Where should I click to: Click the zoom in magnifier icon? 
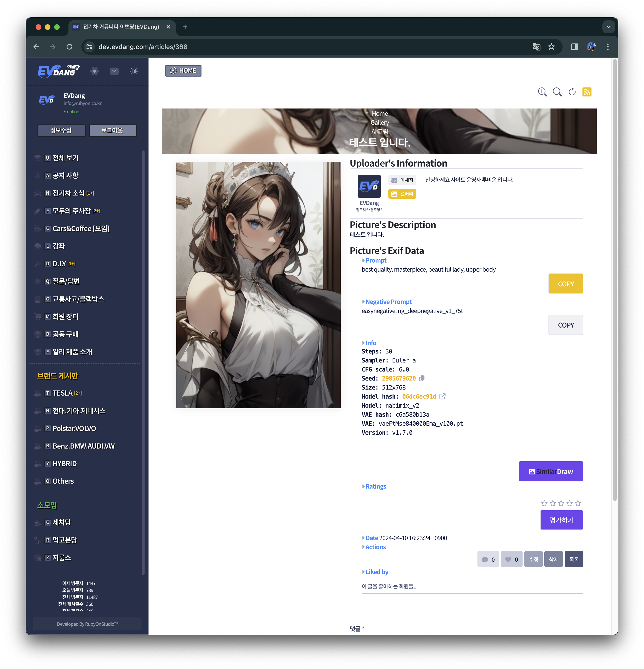click(542, 92)
